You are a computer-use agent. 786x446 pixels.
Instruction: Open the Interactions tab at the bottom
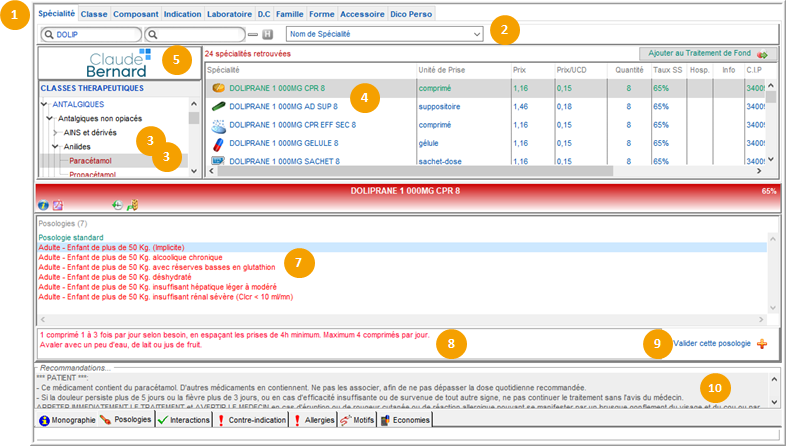(184, 421)
